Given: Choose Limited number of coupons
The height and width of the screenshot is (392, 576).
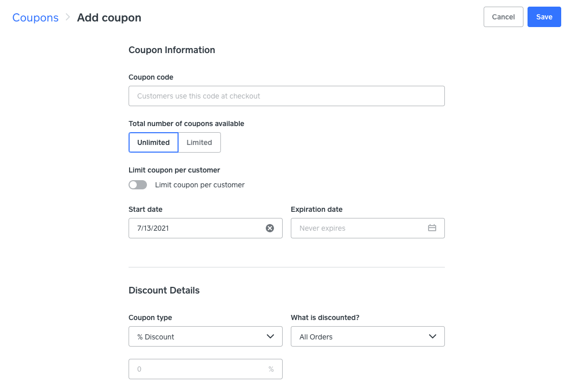Looking at the screenshot, I should click(x=199, y=142).
